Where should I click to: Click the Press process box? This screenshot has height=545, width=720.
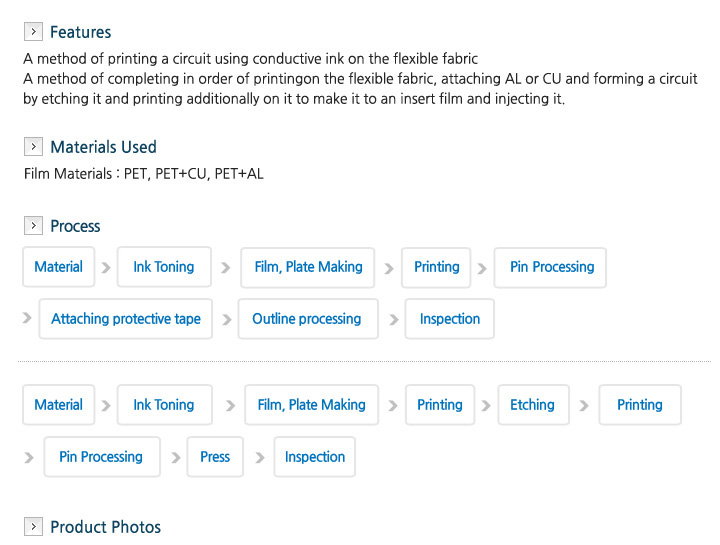215,457
